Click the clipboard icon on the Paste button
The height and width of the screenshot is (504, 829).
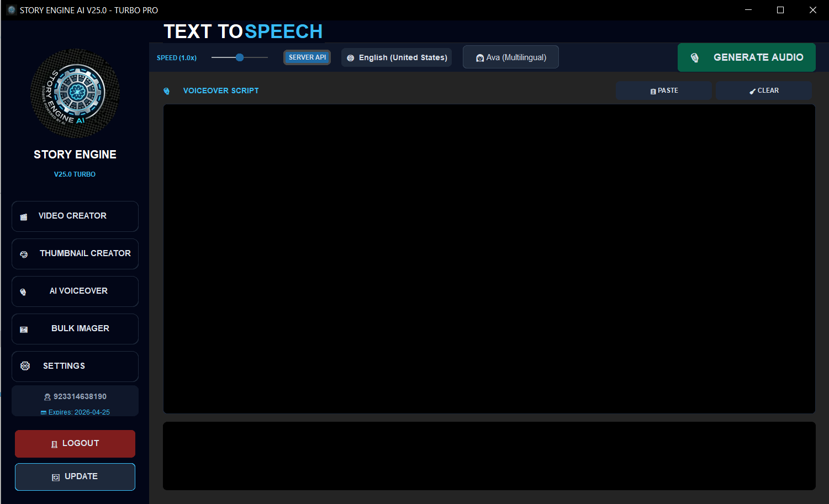[653, 91]
